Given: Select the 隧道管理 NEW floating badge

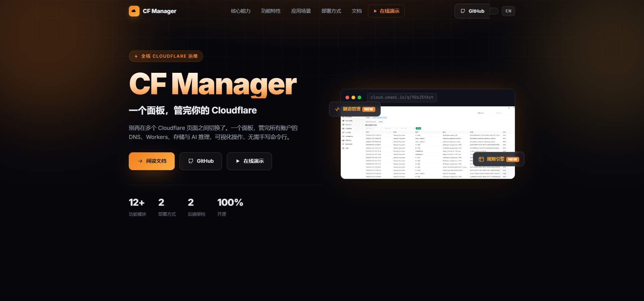Looking at the screenshot, I should tap(355, 109).
